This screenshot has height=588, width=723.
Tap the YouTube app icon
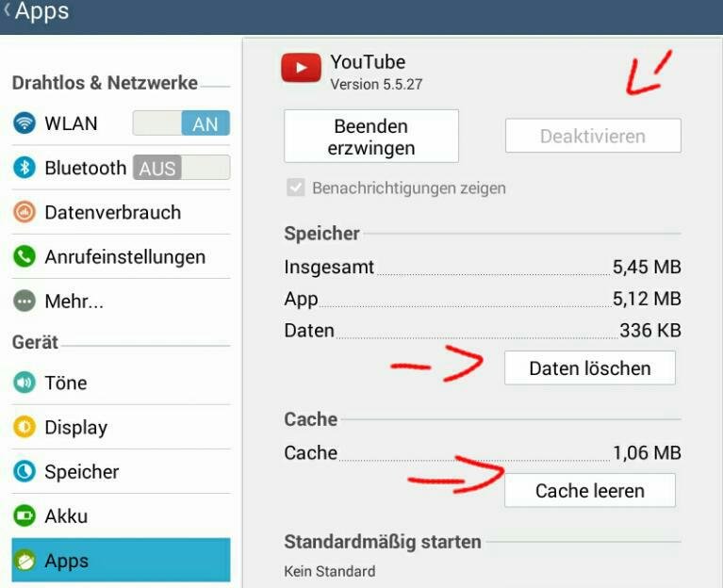(x=301, y=68)
